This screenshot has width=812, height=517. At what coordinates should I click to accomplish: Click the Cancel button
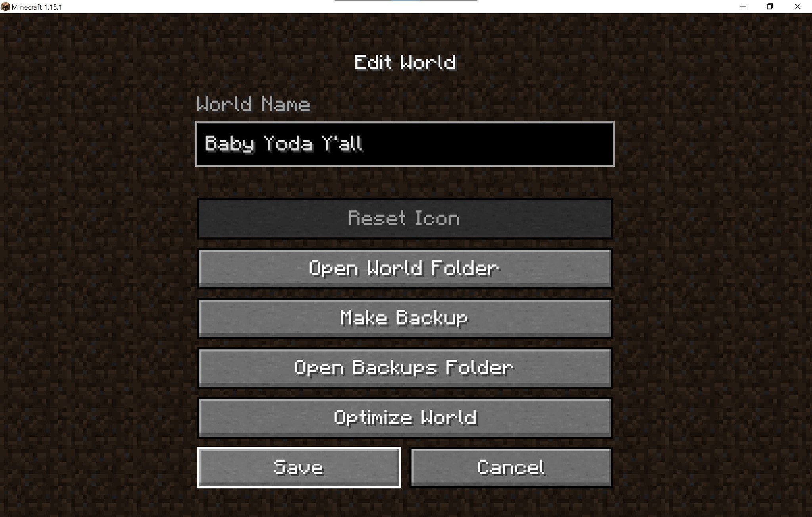[x=511, y=467]
